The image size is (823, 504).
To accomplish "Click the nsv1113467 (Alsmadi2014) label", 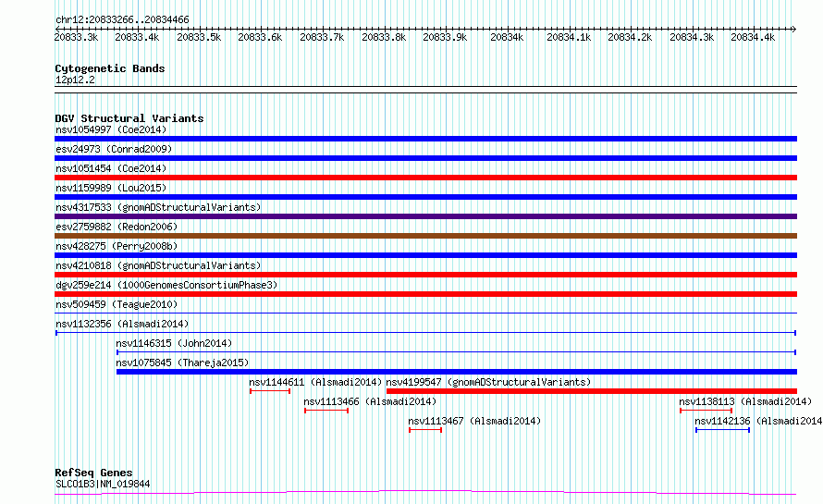I will click(x=474, y=421).
